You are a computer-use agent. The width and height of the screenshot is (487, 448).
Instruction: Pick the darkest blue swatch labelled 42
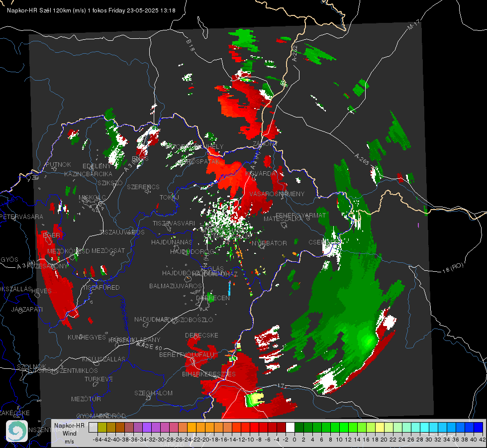479,428
